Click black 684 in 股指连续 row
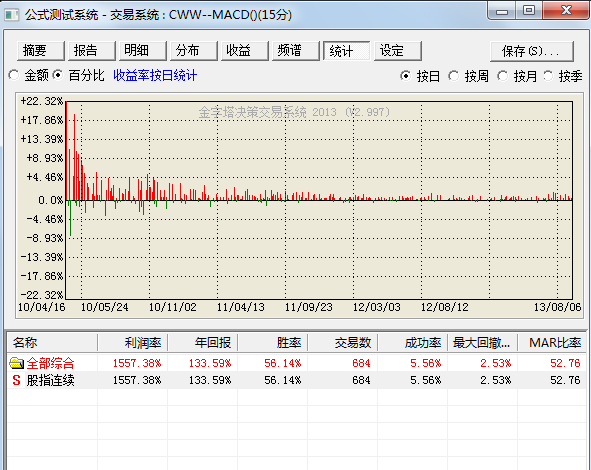Image resolution: width=591 pixels, height=470 pixels. (361, 380)
